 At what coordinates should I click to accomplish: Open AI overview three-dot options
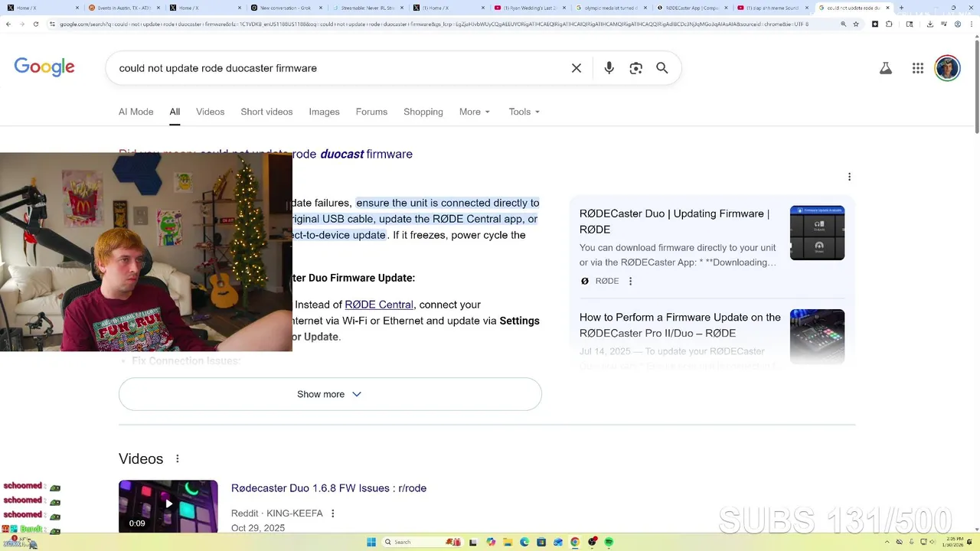(849, 177)
